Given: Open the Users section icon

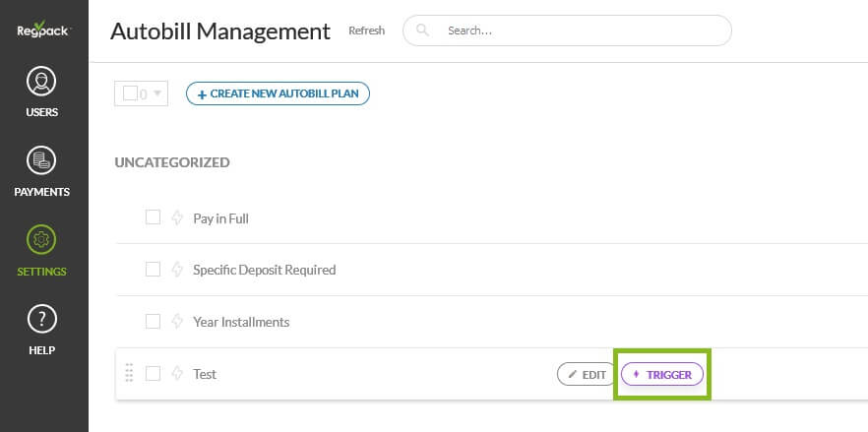Looking at the screenshot, I should pyautogui.click(x=41, y=82).
